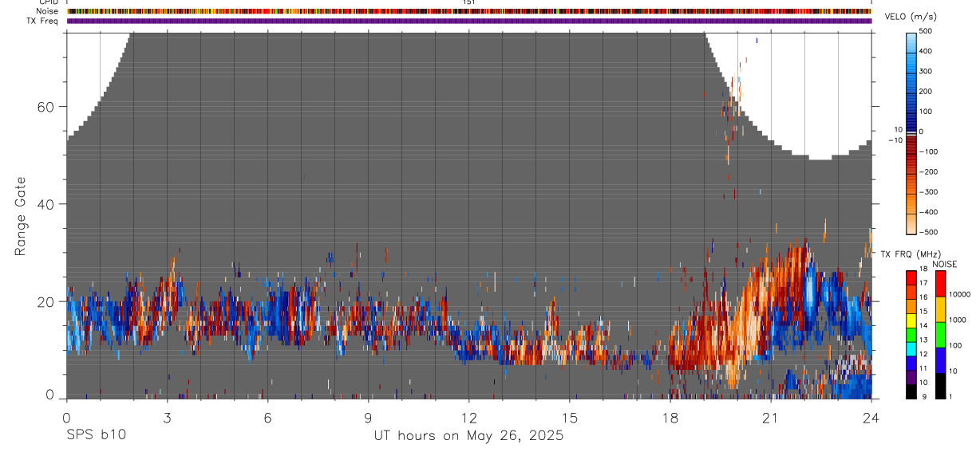Click the 500 label on velocity colorbar
Viewport: 980px width, 452px height.
click(x=926, y=31)
